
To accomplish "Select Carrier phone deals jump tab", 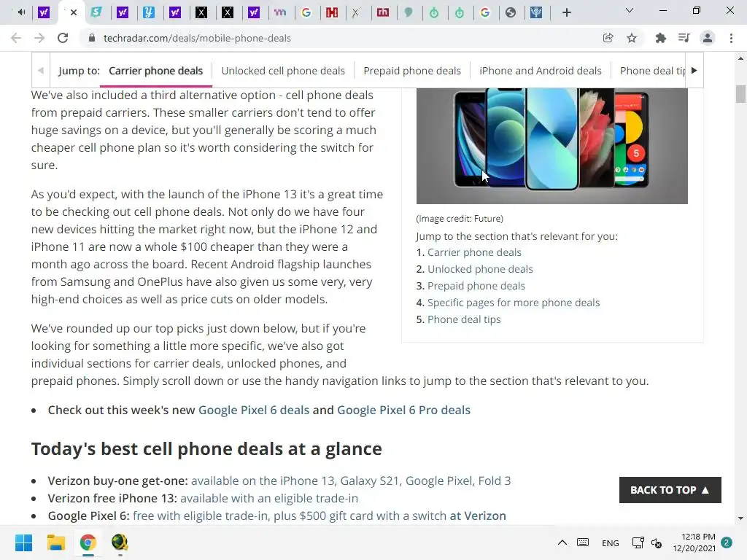I will (156, 71).
